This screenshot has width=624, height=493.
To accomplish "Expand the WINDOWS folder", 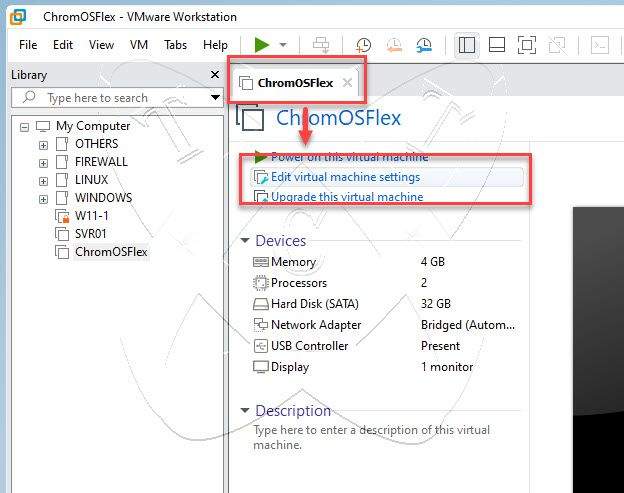I will 43,199.
